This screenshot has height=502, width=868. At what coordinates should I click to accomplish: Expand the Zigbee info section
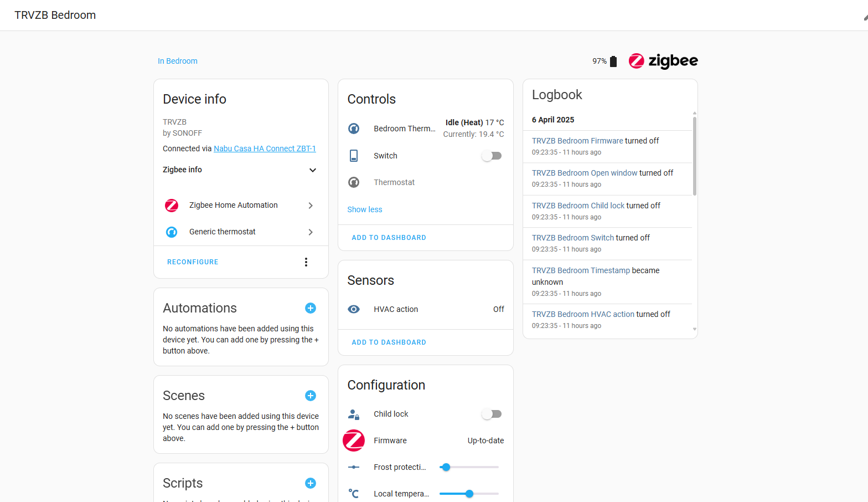coord(312,170)
